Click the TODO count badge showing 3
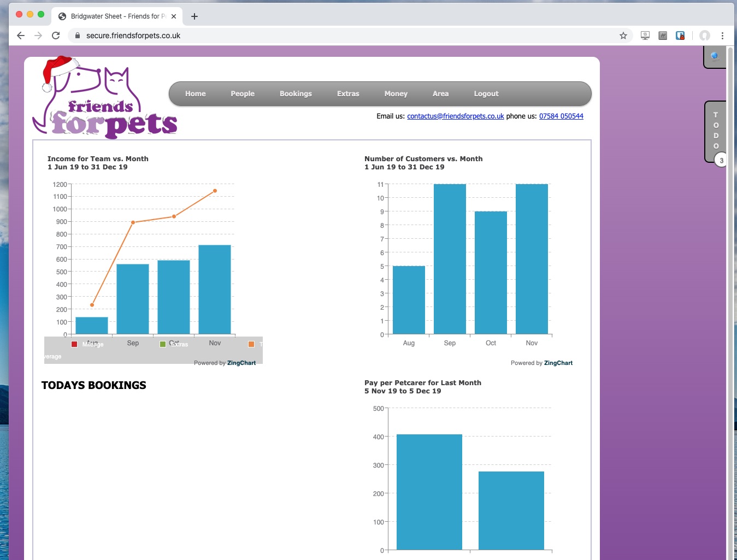737x560 pixels. click(x=721, y=161)
